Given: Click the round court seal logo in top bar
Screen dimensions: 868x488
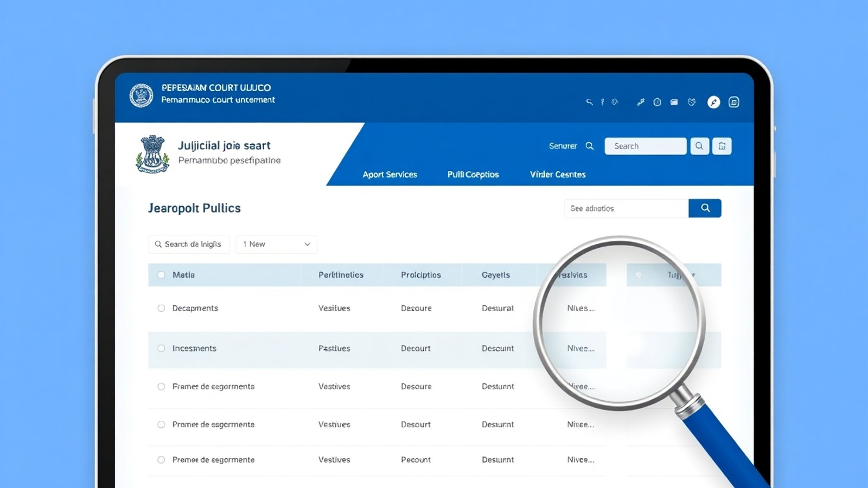Looking at the screenshot, I should click(x=141, y=95).
